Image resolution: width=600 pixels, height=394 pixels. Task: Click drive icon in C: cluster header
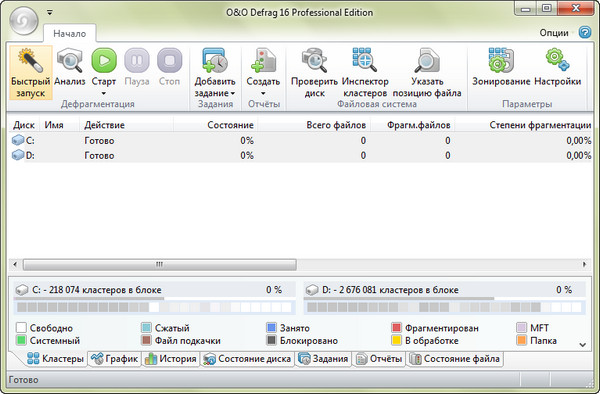(22, 290)
